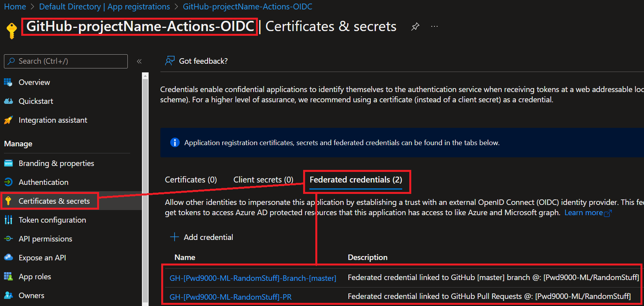Click the Quickstart cloud icon
The width and height of the screenshot is (644, 306).
pyautogui.click(x=8, y=101)
